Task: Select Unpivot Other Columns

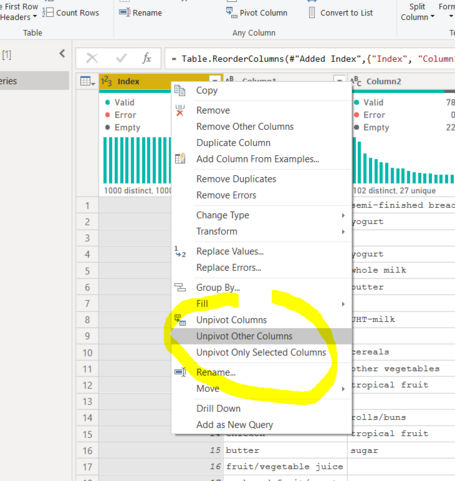Action: [262, 336]
